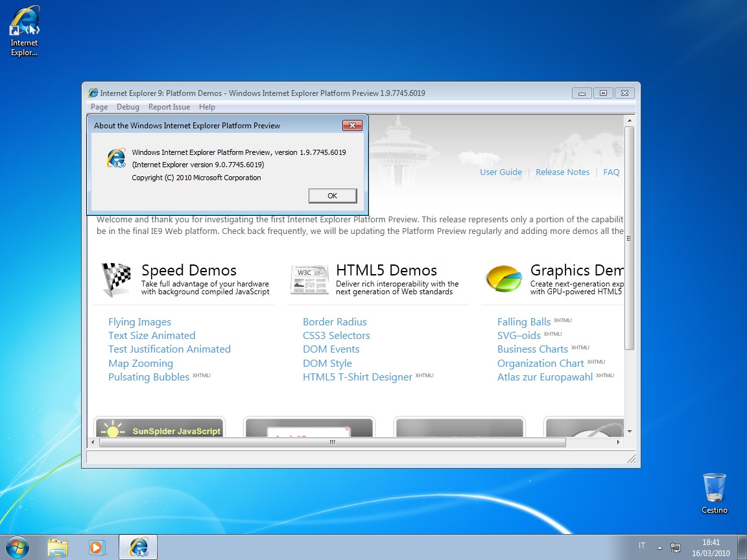Viewport: 747px width, 560px height.
Task: Open the Internet Explorer desktop shortcut icon
Action: pos(24,31)
